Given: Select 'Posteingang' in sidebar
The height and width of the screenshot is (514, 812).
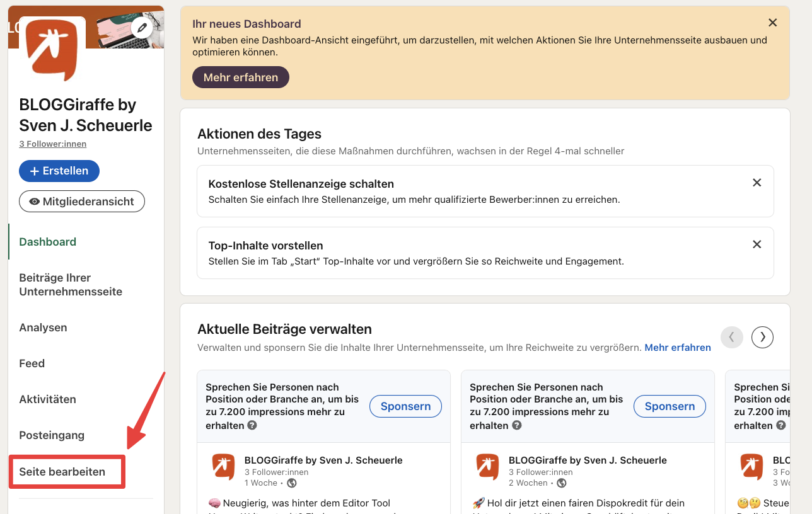Looking at the screenshot, I should click(x=52, y=435).
